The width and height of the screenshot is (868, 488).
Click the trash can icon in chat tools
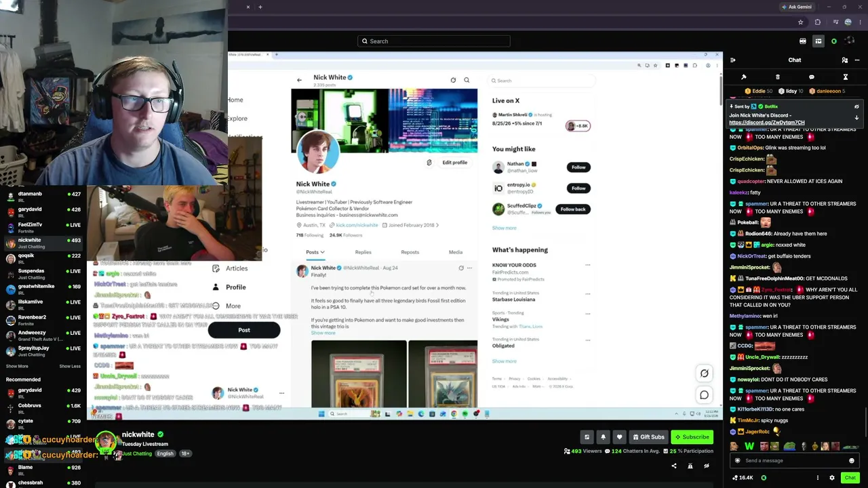coord(778,77)
